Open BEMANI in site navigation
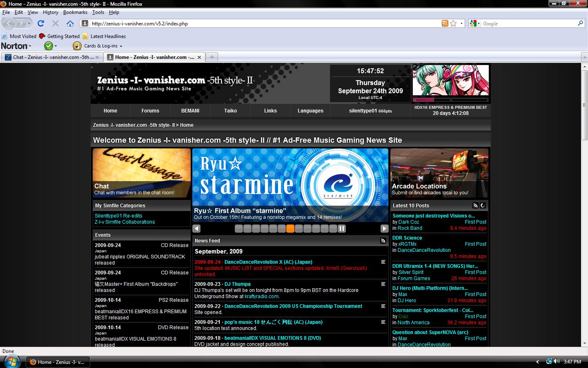Viewport: 588px width, 368px height. (x=190, y=111)
